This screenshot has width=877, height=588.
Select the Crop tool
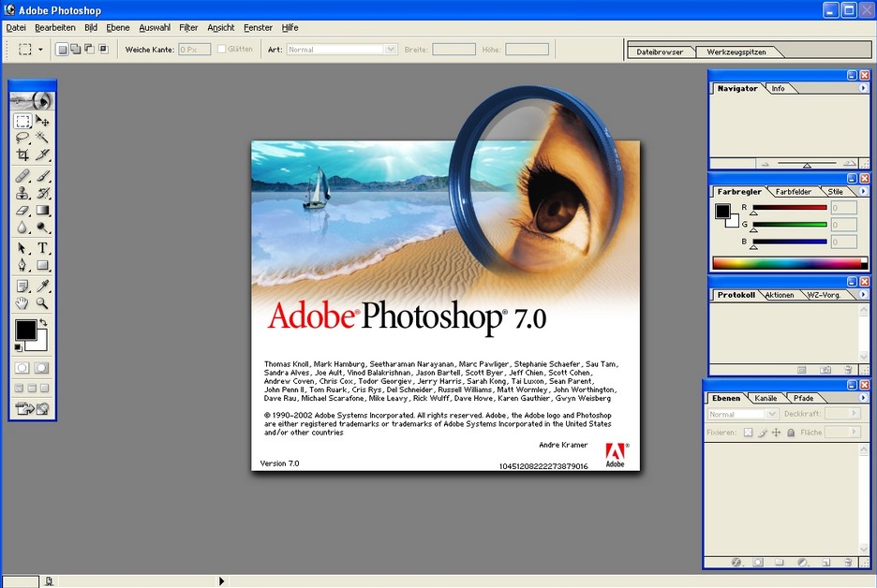click(22, 155)
